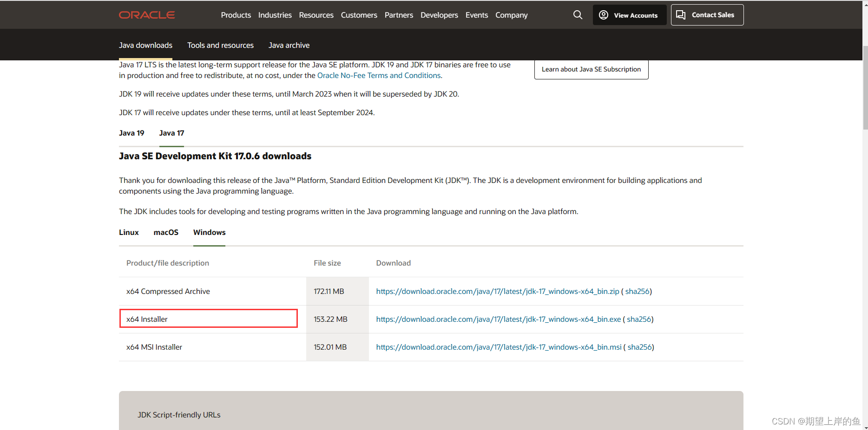
Task: Open sha256 for the zip archive
Action: [x=637, y=291]
